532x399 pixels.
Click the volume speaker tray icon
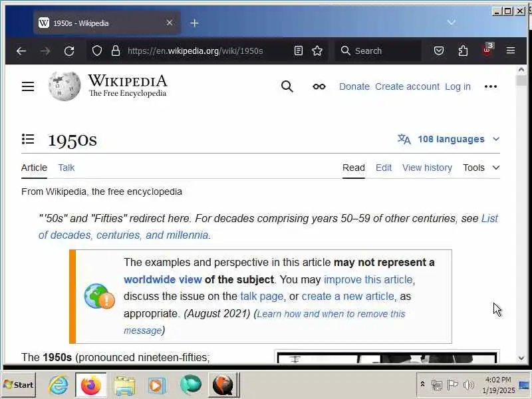[469, 385]
